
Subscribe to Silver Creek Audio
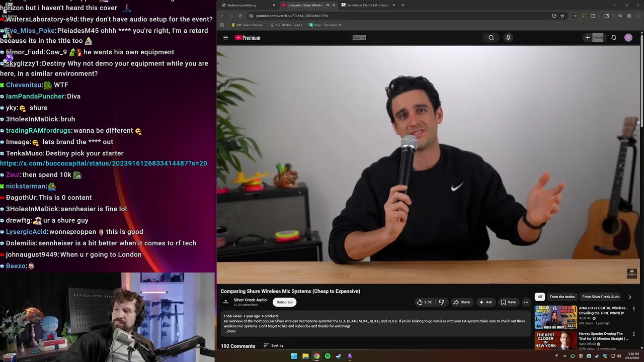pos(284,302)
